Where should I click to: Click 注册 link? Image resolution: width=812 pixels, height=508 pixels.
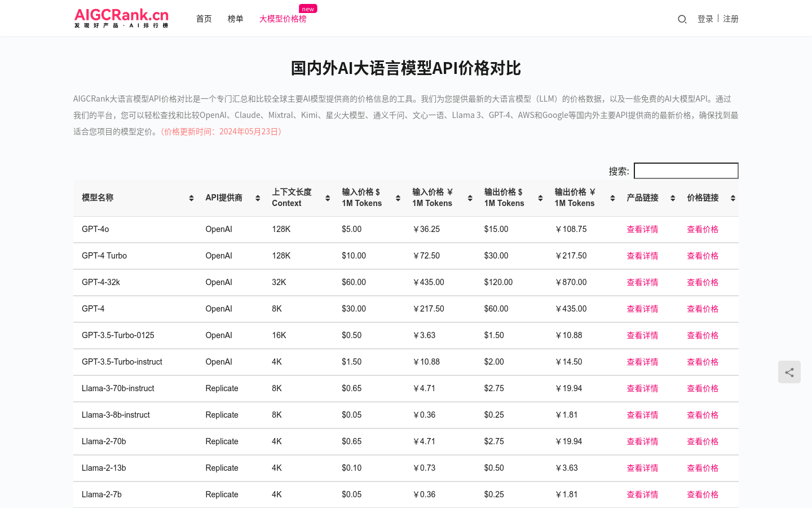[731, 19]
